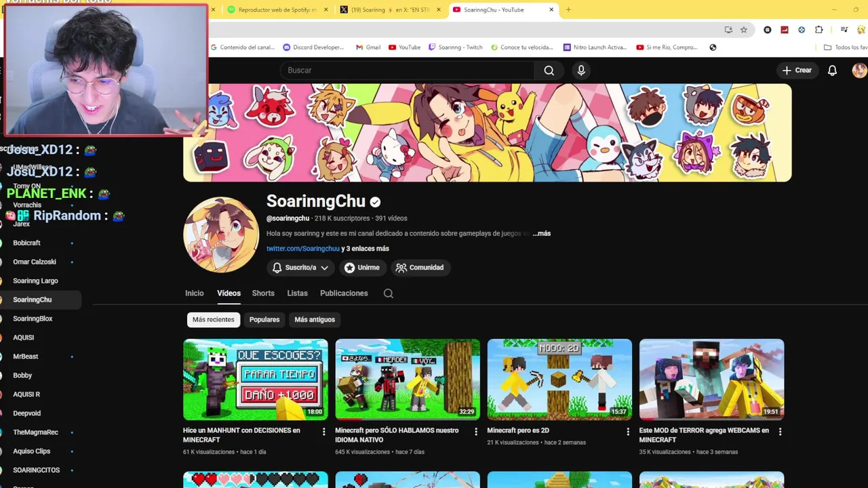This screenshot has height=488, width=868.
Task: Open Conoce tu velocidad bookmark
Action: tap(521, 47)
